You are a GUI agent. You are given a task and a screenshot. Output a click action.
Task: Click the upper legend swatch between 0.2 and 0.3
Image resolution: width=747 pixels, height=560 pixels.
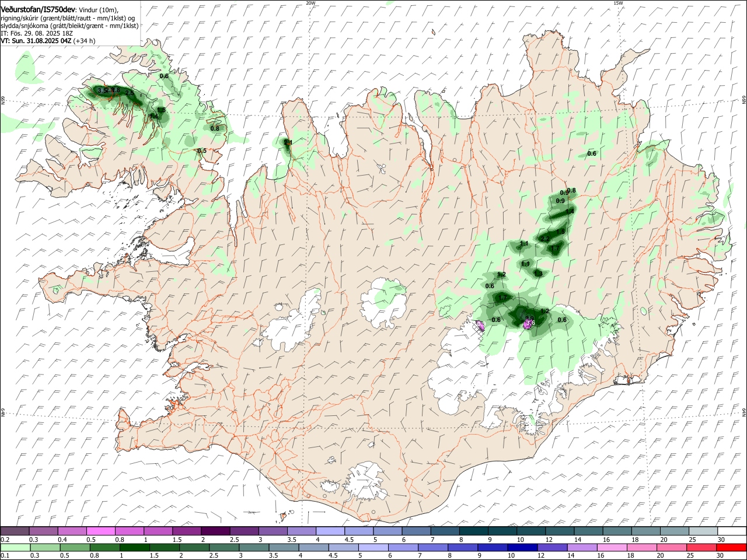tap(15, 531)
